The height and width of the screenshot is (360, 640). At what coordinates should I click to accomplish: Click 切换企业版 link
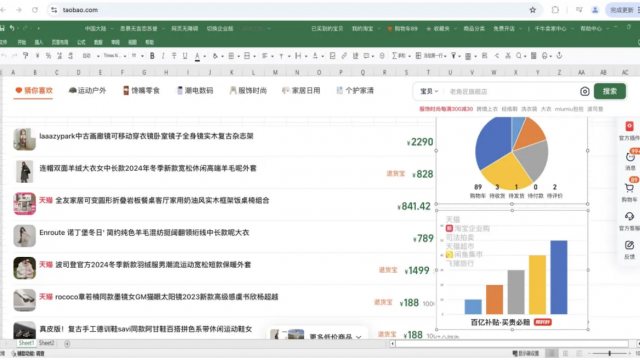point(220,29)
